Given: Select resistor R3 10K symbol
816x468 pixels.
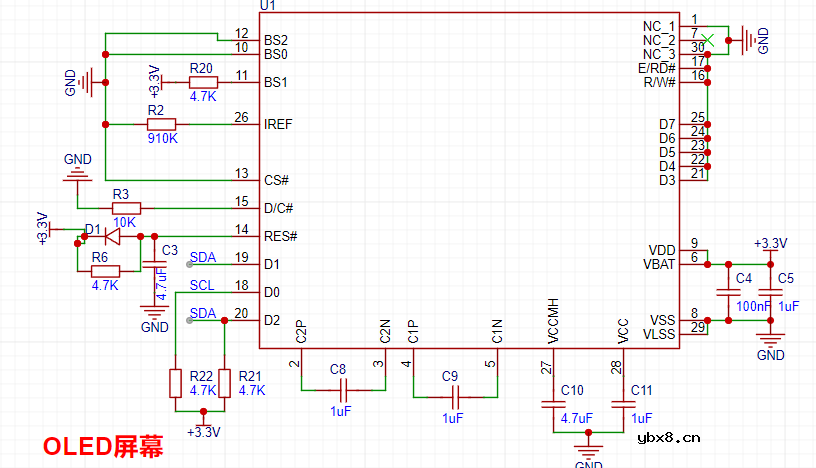Looking at the screenshot, I should point(125,208).
